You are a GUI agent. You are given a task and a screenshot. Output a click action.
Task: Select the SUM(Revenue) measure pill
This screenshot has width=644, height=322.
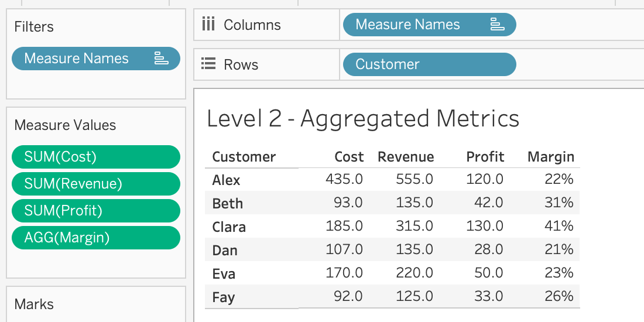point(95,184)
